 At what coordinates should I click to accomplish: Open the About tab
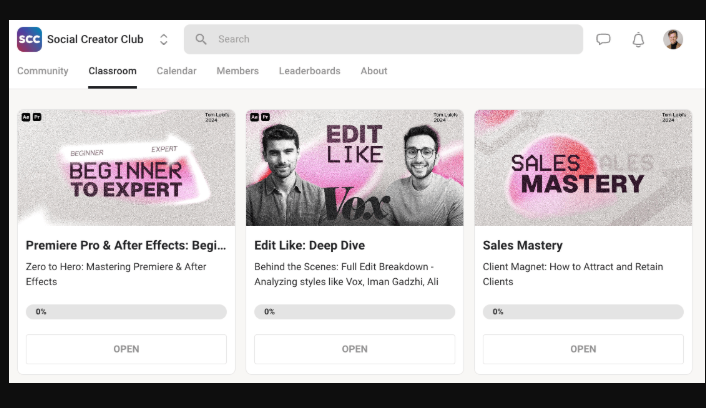click(374, 71)
